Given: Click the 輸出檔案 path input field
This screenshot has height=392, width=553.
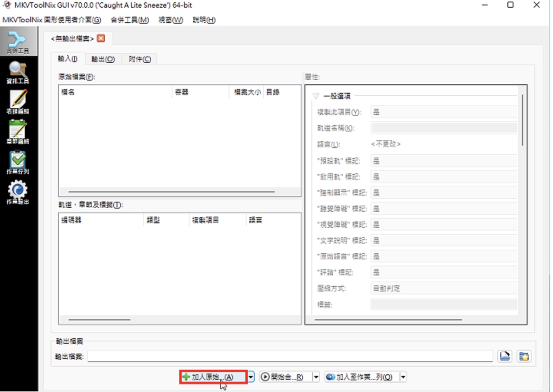Looking at the screenshot, I should coord(290,356).
